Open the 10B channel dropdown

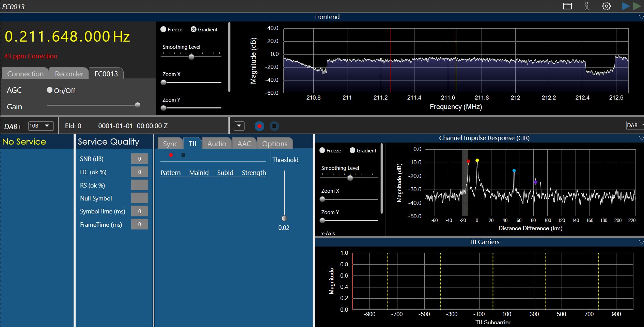coord(41,126)
